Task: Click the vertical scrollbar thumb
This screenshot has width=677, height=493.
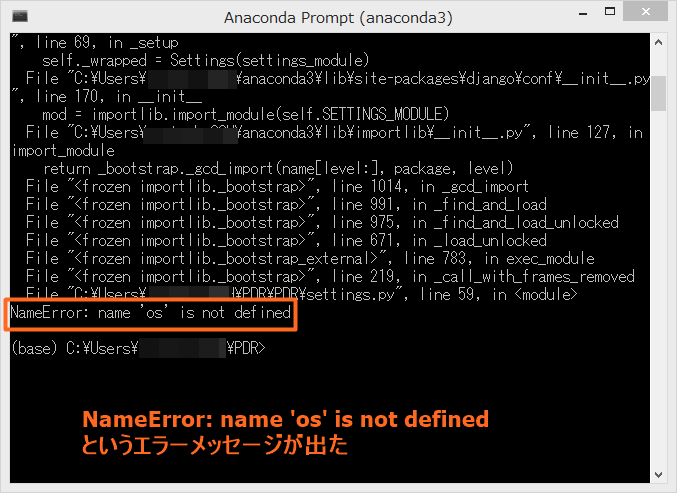Action: click(658, 94)
